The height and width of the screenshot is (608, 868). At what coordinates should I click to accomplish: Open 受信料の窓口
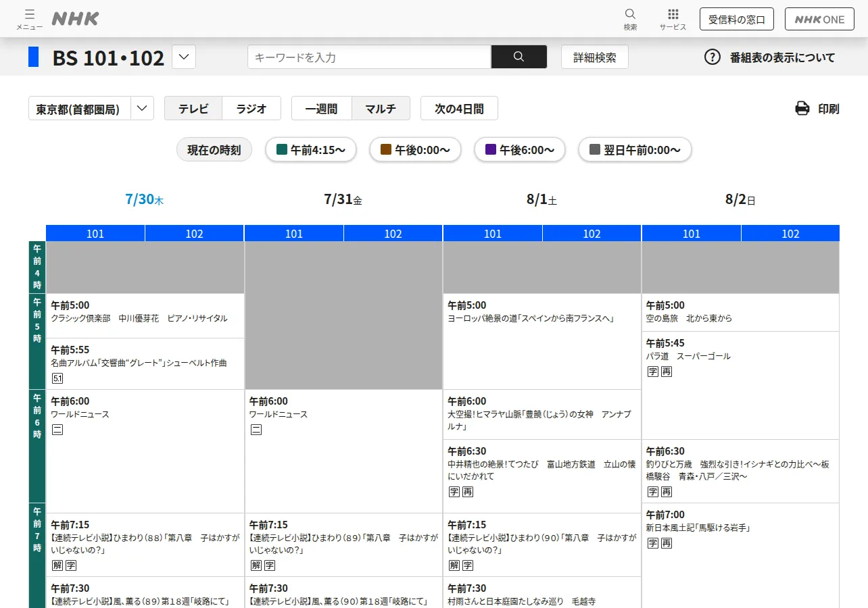click(x=737, y=19)
